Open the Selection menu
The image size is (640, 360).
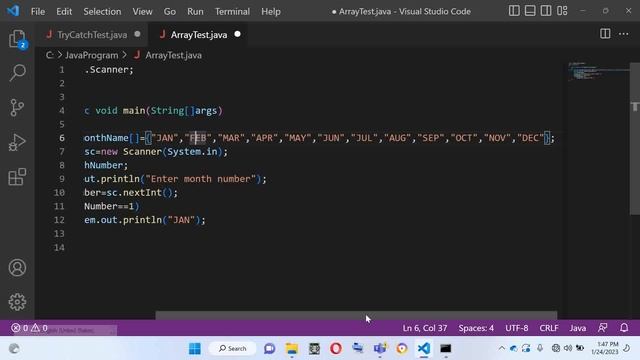coord(102,11)
